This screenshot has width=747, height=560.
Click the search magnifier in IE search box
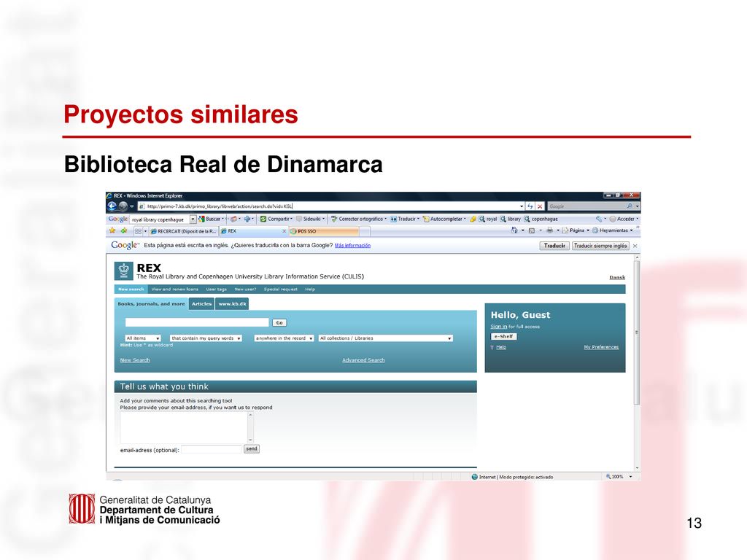pyautogui.click(x=630, y=206)
